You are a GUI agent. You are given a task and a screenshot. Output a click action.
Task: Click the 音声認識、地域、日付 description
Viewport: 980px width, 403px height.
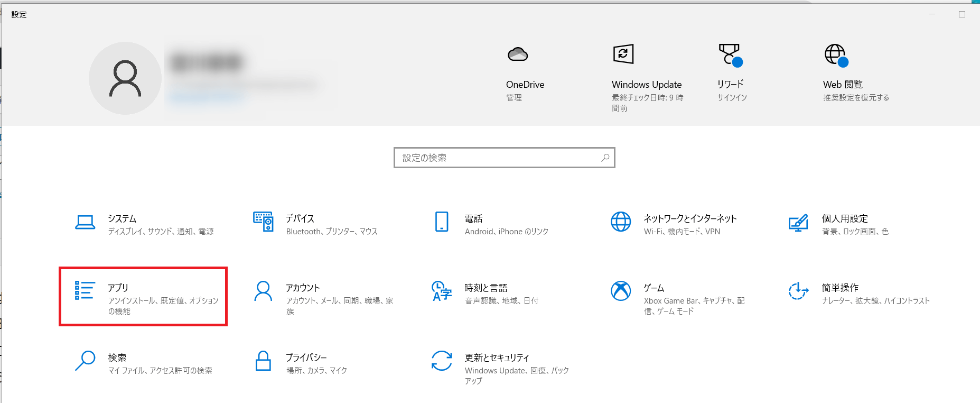502,300
